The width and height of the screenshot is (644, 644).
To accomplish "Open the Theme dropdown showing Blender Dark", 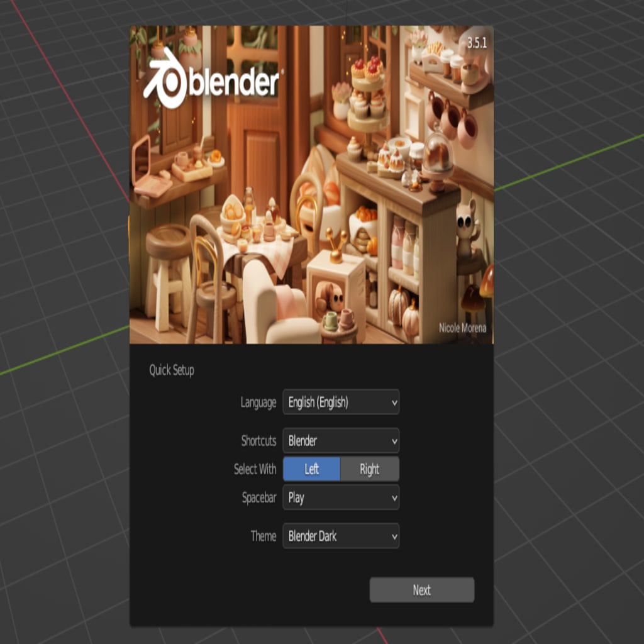I will click(x=341, y=536).
